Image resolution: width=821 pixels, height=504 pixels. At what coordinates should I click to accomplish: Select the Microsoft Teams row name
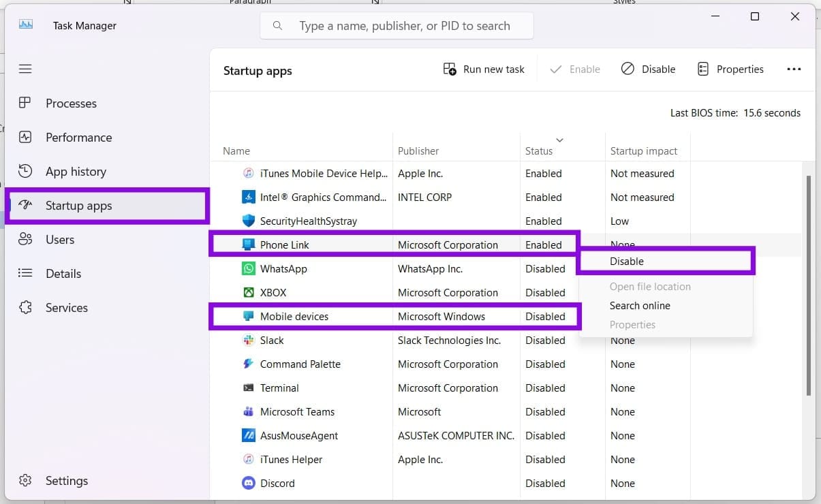[x=297, y=411]
